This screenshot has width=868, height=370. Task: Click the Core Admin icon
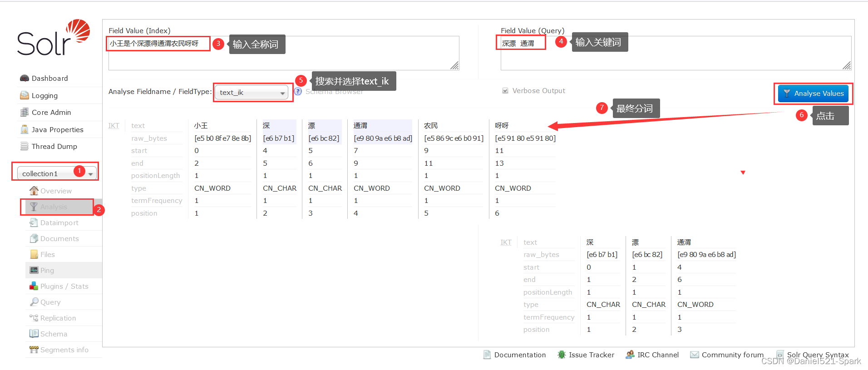(24, 112)
